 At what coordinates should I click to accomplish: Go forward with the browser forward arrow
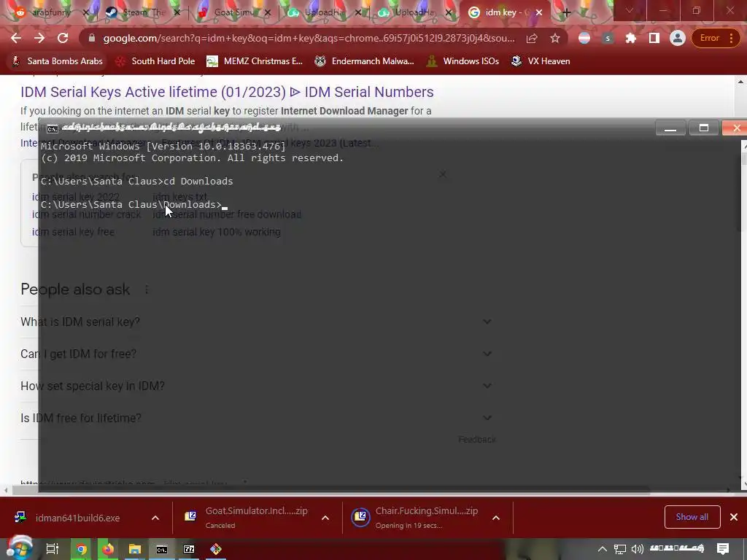point(39,38)
